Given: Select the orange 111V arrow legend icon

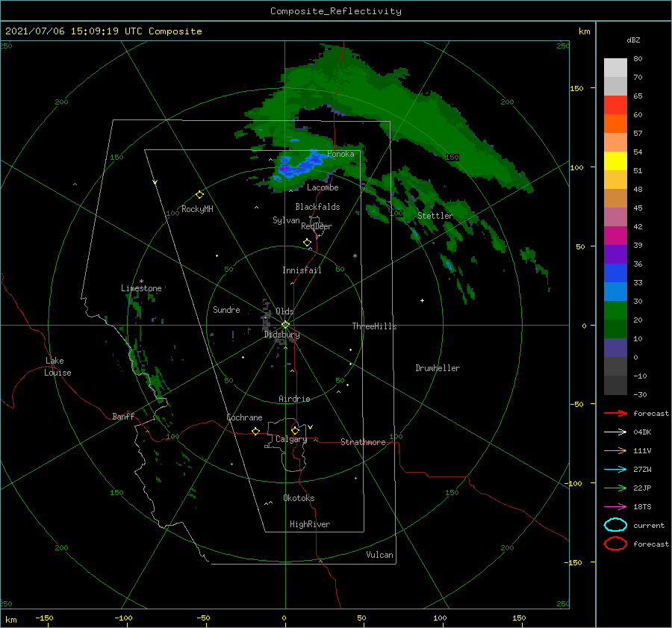Looking at the screenshot, I should click(615, 450).
